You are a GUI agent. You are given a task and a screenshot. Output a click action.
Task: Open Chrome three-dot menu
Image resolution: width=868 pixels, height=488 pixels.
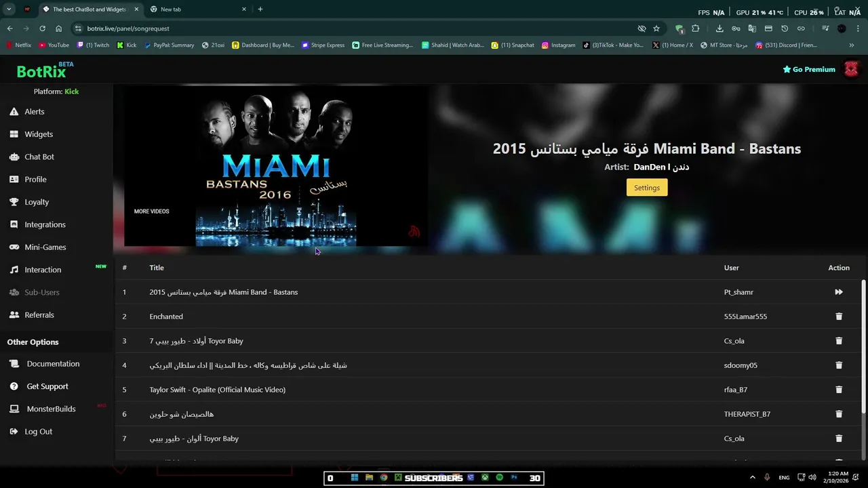coord(858,28)
